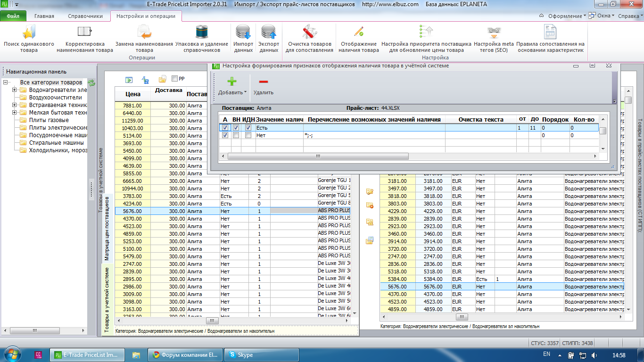This screenshot has height=362, width=644.
Task: Open the Файл menu
Action: (13, 16)
